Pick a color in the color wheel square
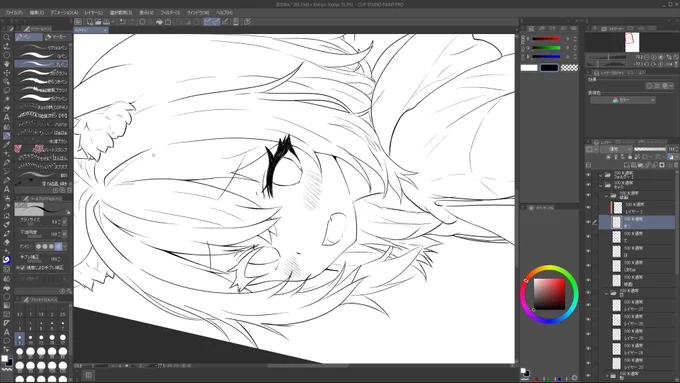The width and height of the screenshot is (680, 383). [549, 294]
